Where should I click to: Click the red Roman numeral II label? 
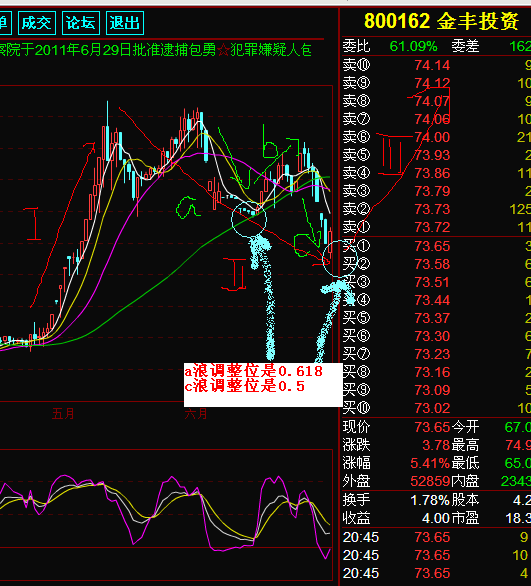[234, 274]
